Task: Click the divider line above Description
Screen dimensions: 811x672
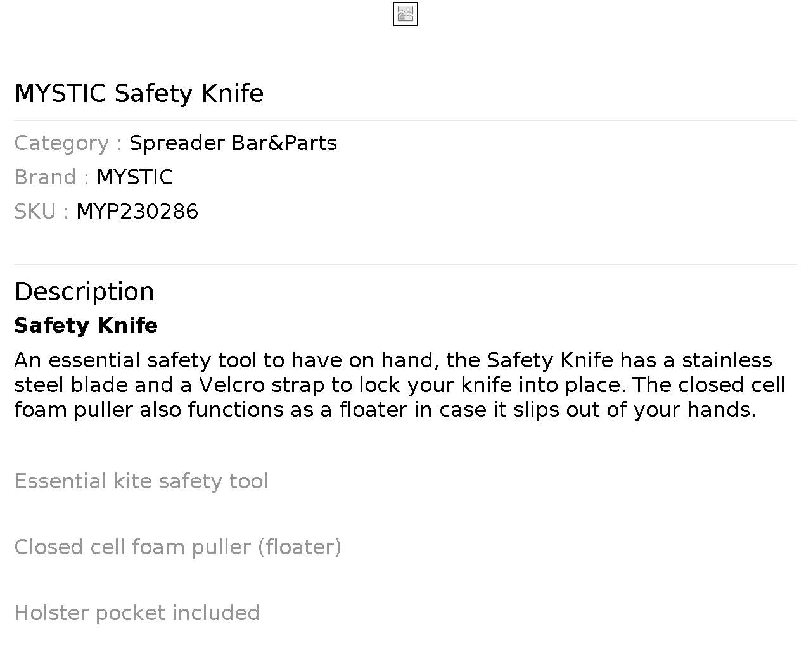Action: click(405, 264)
